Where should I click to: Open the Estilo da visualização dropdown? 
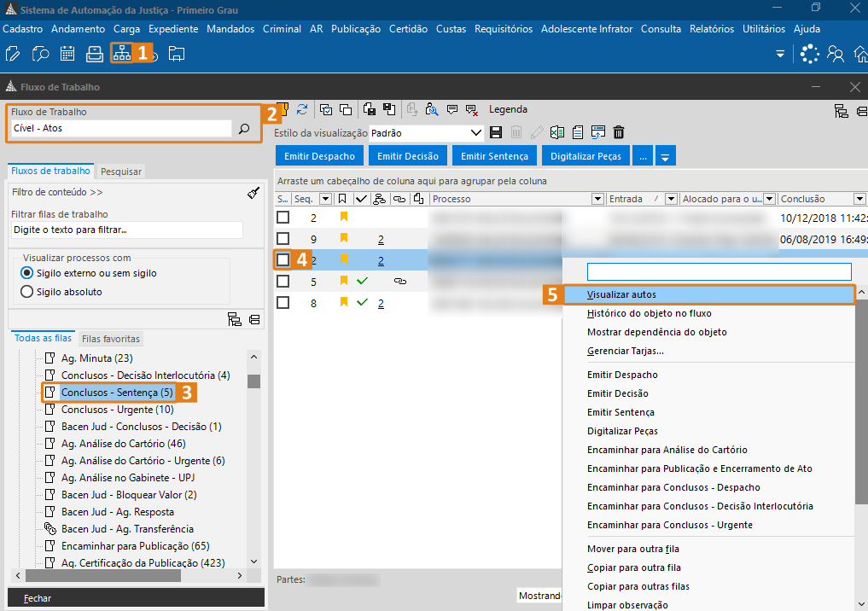pyautogui.click(x=476, y=133)
